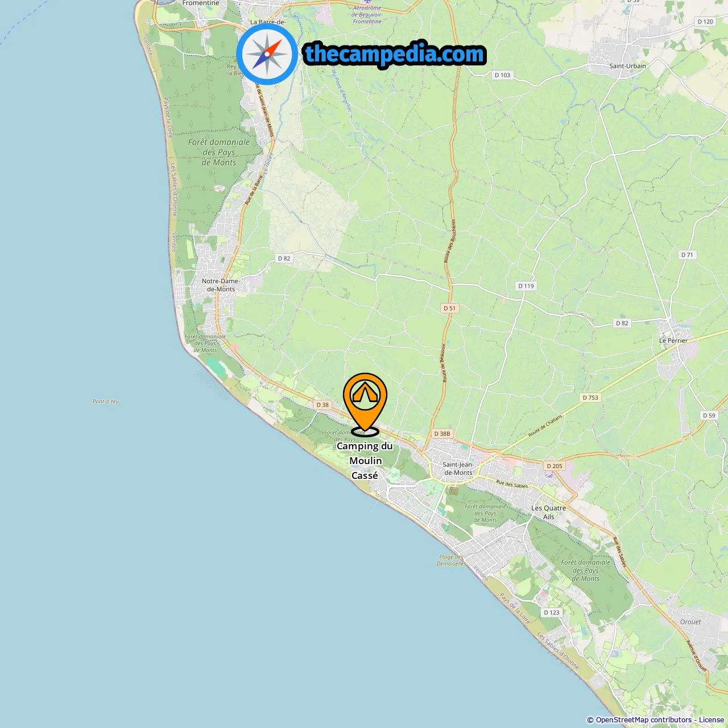Open the thecampedia.com site title
728x728 pixels.
(395, 54)
